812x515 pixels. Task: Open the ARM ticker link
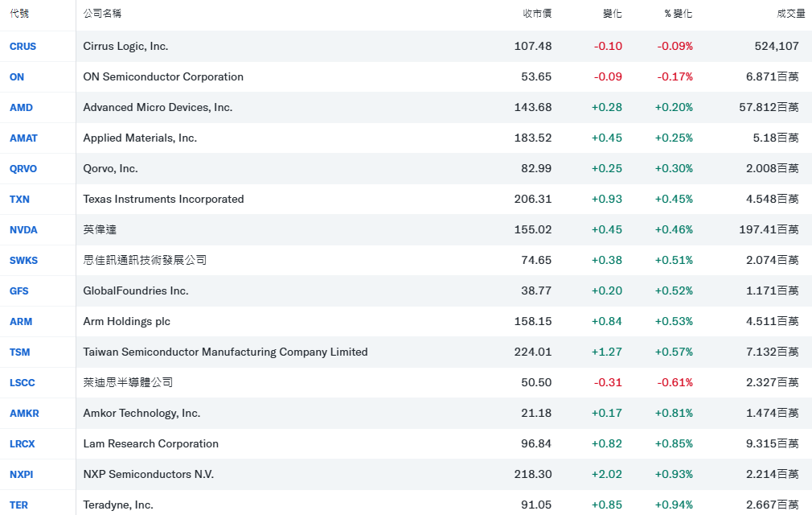21,321
